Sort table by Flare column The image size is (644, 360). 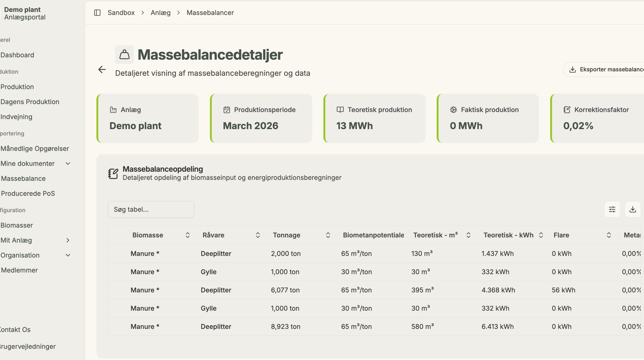609,235
